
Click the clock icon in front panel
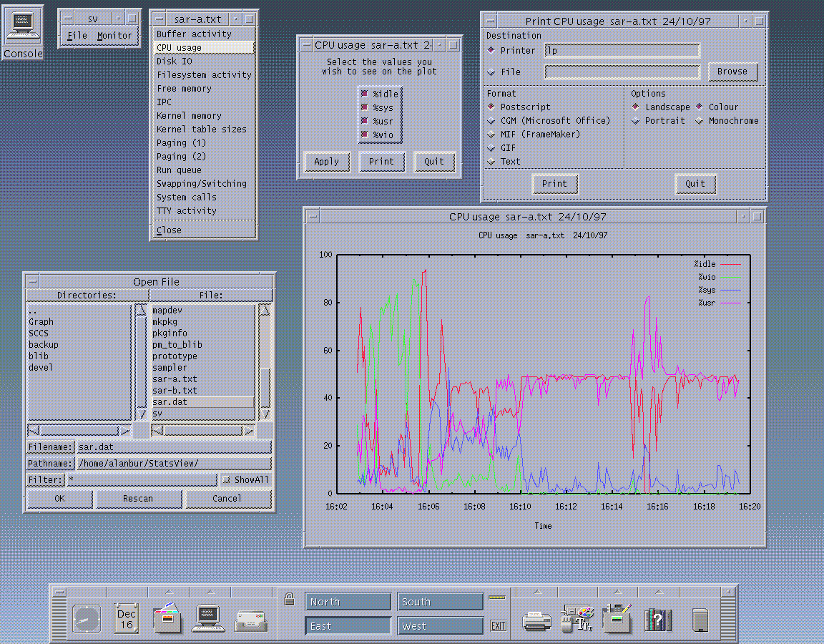click(87, 618)
